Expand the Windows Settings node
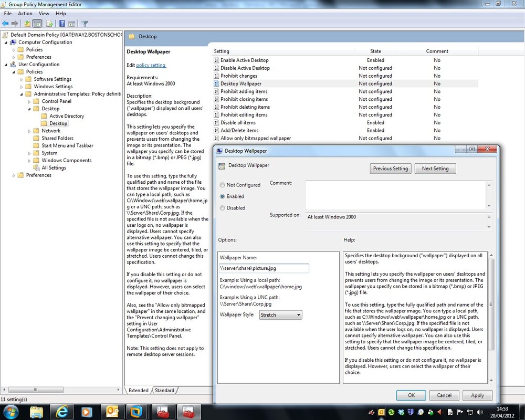 pyautogui.click(x=22, y=87)
